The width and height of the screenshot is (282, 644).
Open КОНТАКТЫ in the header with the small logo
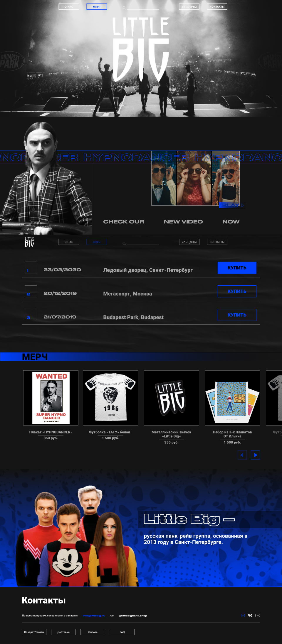pyautogui.click(x=217, y=242)
